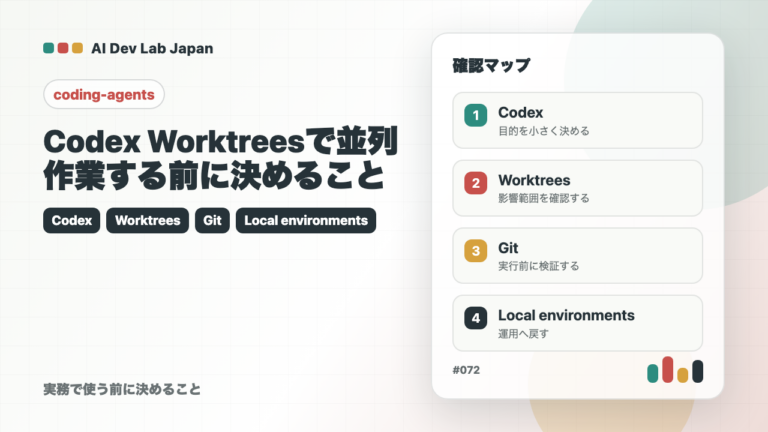Click the main headline Codex Worktreesで並列
This screenshot has width=768, height=432.
point(220,142)
